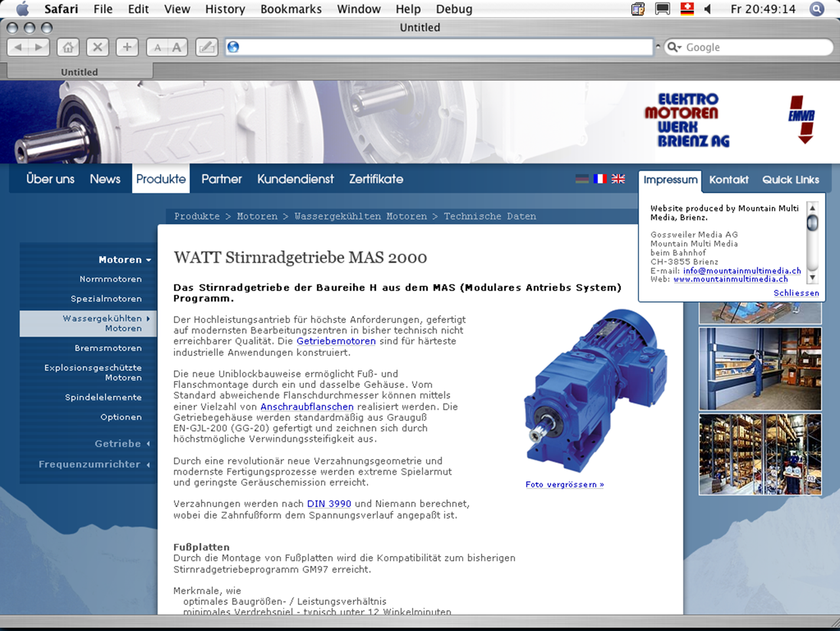Close Impressum panel with Schliessen
The width and height of the screenshot is (840, 631).
click(796, 293)
